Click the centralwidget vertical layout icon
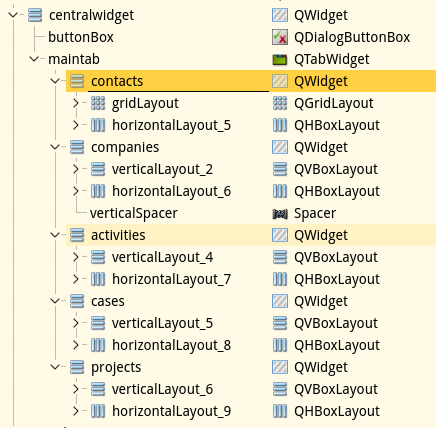 click(x=35, y=15)
